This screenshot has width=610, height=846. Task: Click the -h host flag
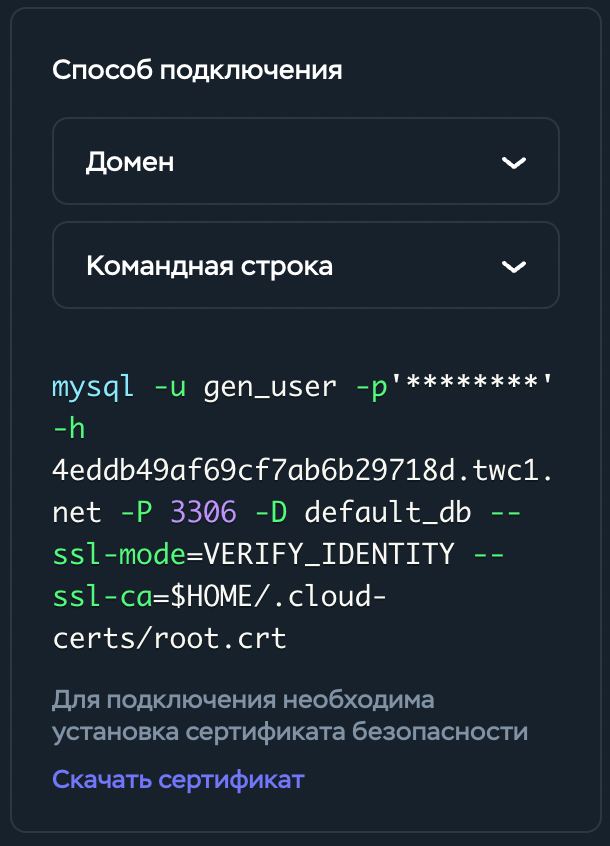tap(69, 429)
